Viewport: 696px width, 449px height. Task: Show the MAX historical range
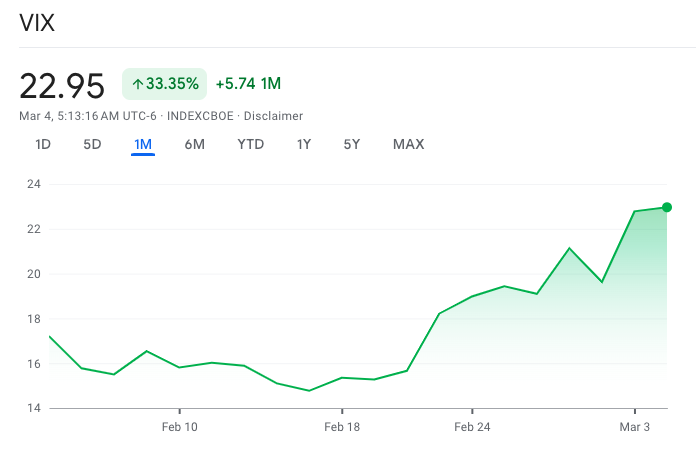(x=408, y=144)
